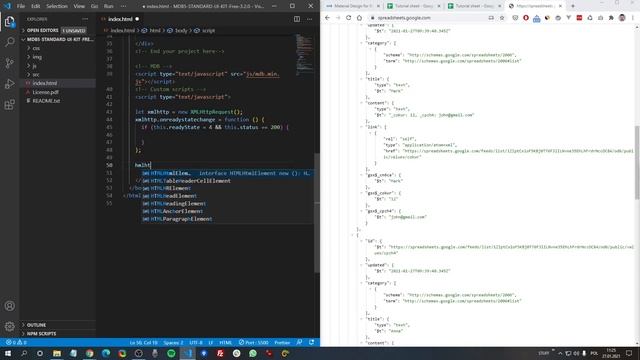This screenshot has width=640, height=360.
Task: Change language mode via HTML status item
Action: tap(225, 342)
